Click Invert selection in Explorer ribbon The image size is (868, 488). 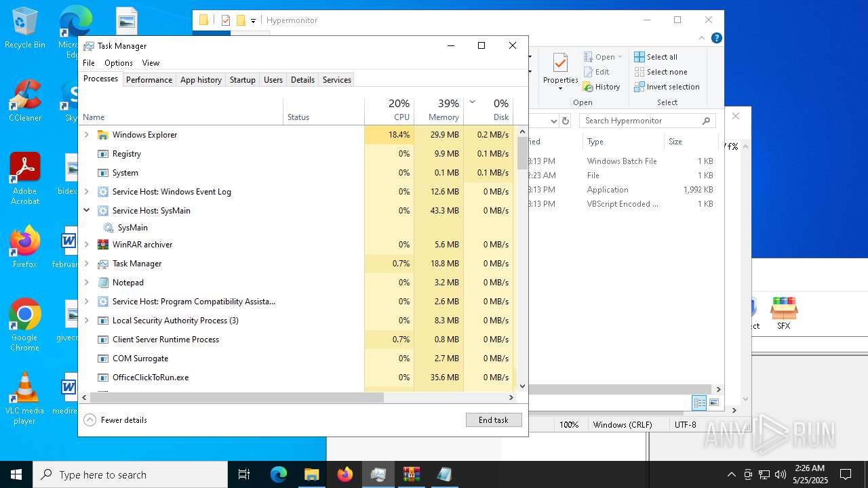tap(667, 87)
